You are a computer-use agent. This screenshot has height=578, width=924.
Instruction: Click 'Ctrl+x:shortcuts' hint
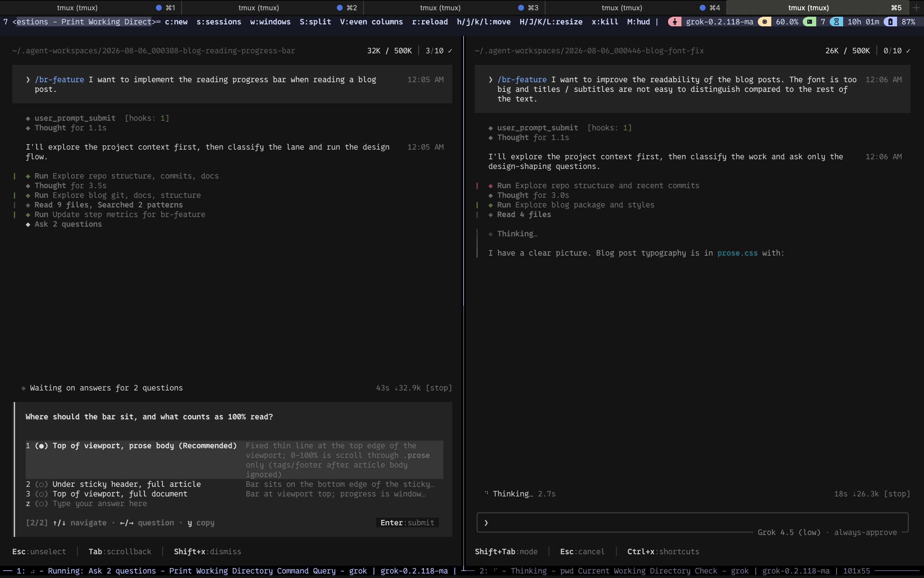point(663,552)
